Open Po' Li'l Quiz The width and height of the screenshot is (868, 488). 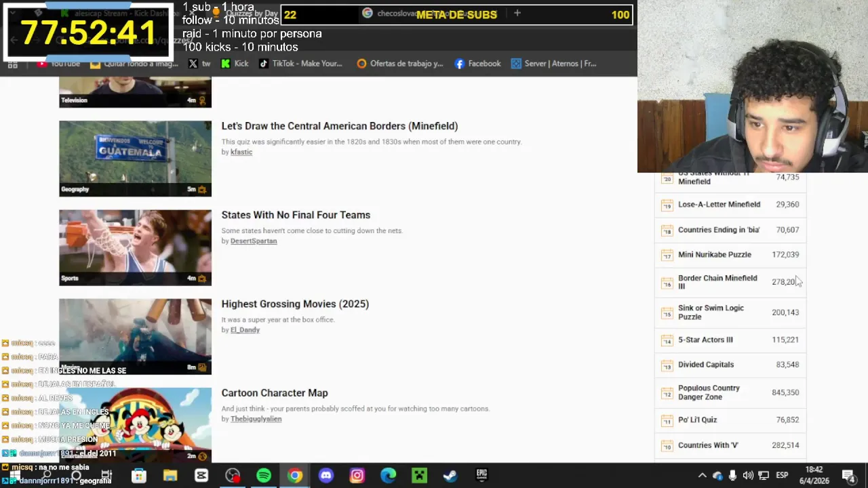(697, 420)
